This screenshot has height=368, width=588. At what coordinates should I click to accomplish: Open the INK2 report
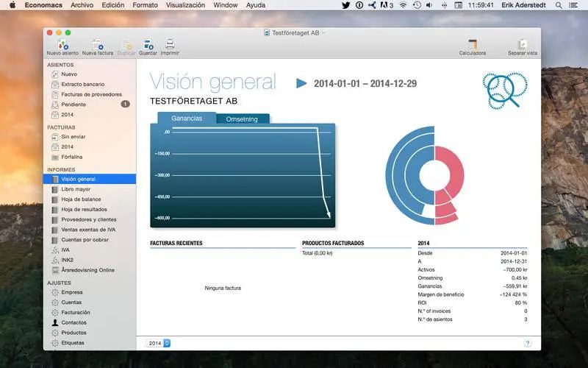click(x=68, y=261)
